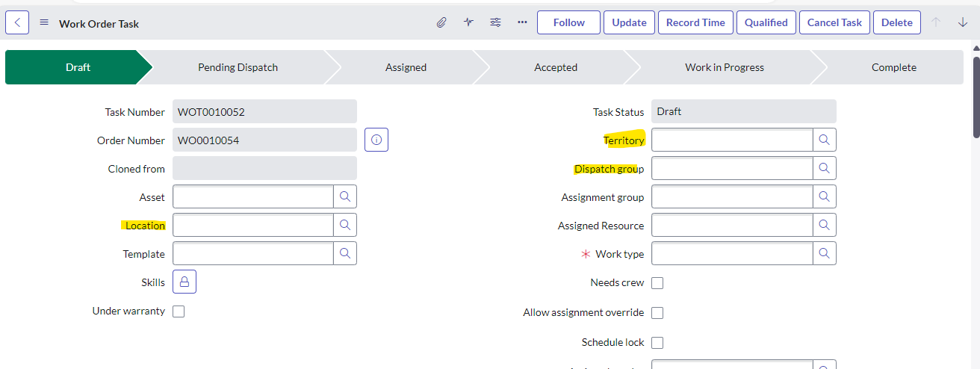This screenshot has width=980, height=369.
Task: Open the Assigned Resource lookup icon
Action: [x=825, y=225]
